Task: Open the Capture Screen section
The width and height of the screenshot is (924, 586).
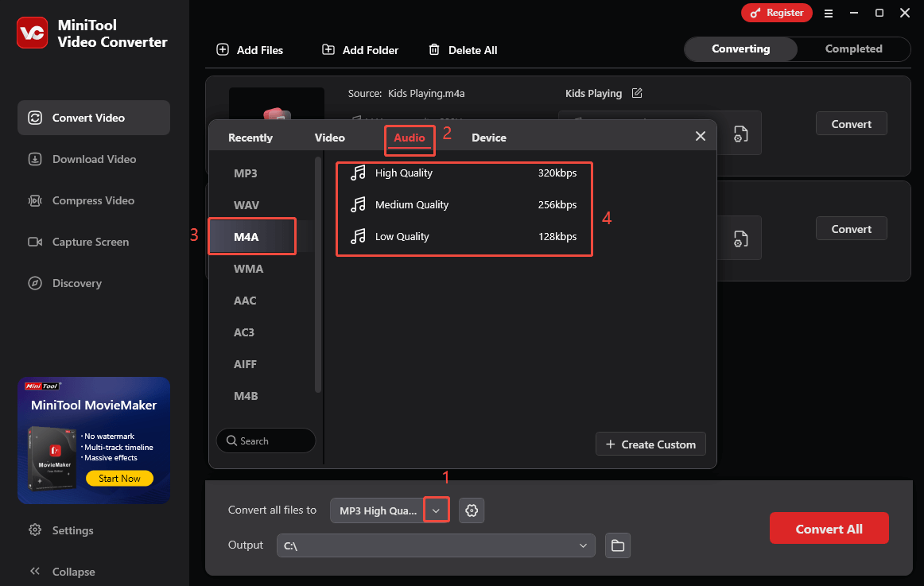Action: tap(79, 242)
